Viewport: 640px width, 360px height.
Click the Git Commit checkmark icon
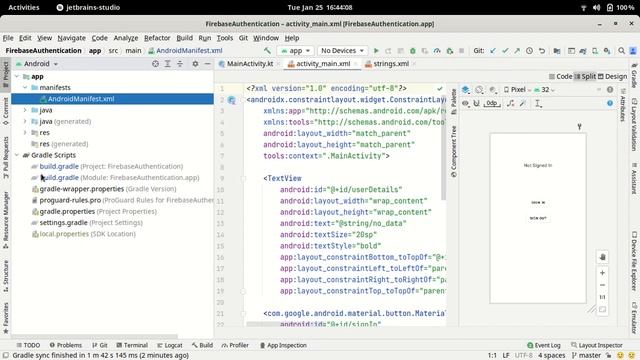click(505, 51)
